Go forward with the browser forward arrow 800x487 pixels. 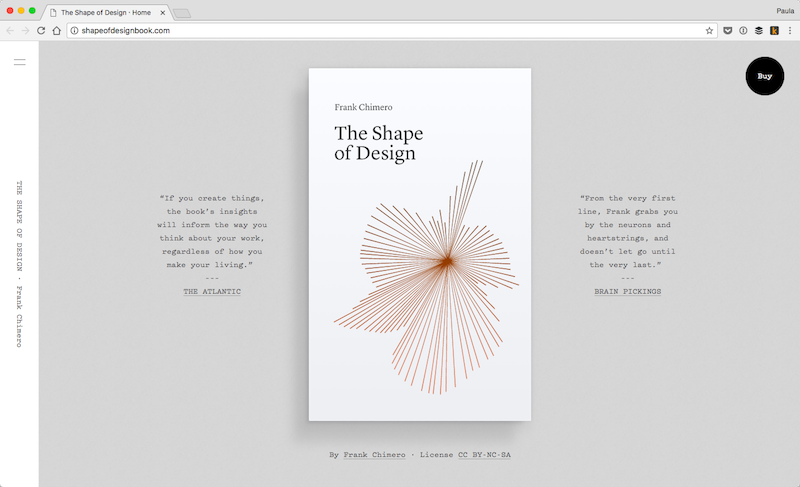tap(26, 31)
